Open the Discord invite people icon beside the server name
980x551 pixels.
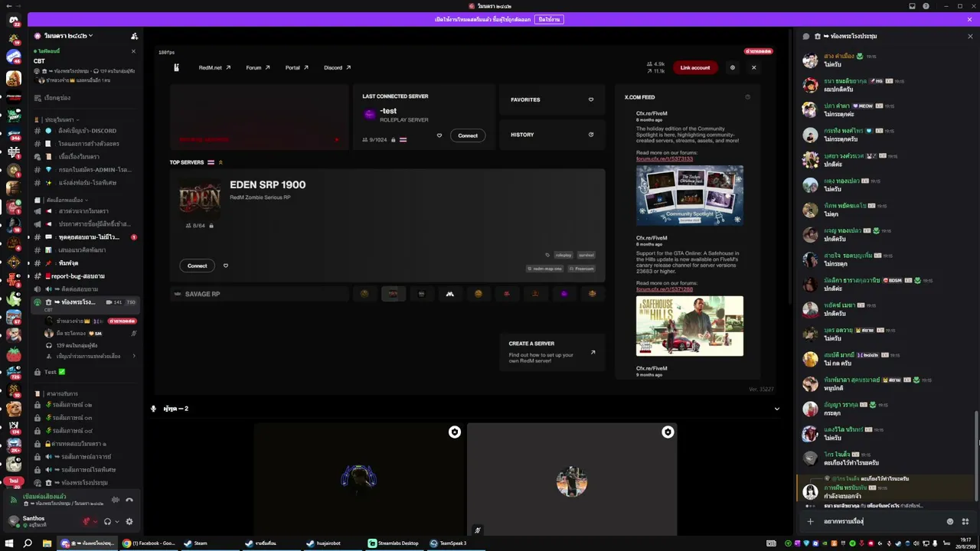point(135,36)
